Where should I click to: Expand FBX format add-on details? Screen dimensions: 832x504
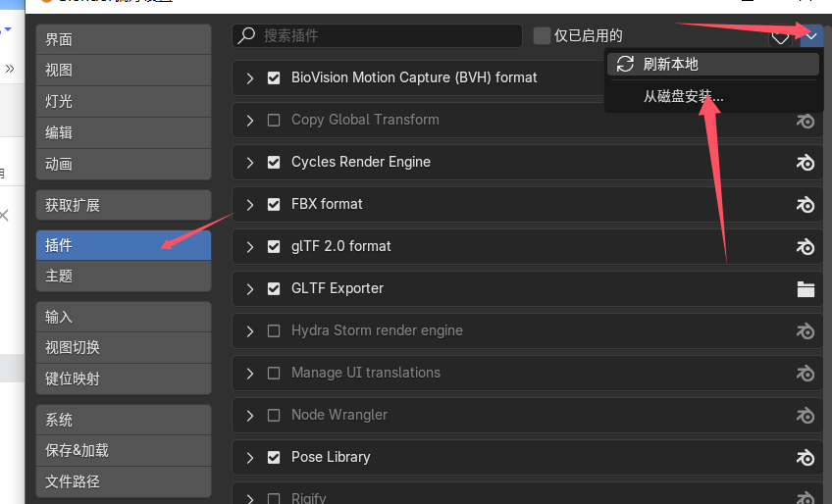pyautogui.click(x=250, y=205)
